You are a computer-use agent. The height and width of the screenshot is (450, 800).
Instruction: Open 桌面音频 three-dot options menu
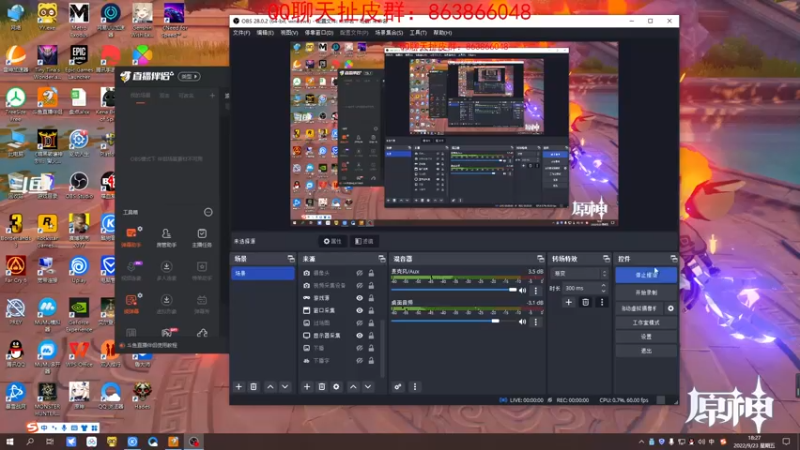(536, 322)
